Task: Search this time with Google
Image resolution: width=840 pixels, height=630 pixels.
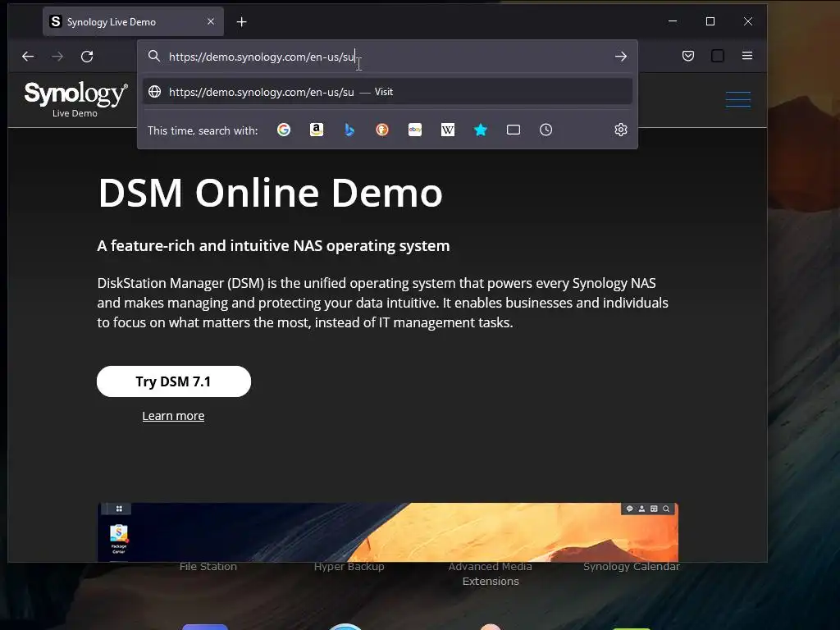Action: pos(284,130)
